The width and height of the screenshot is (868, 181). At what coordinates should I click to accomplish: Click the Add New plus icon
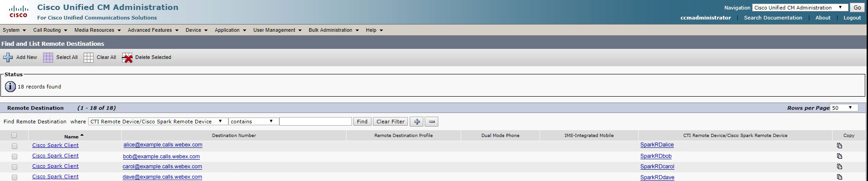(x=8, y=58)
